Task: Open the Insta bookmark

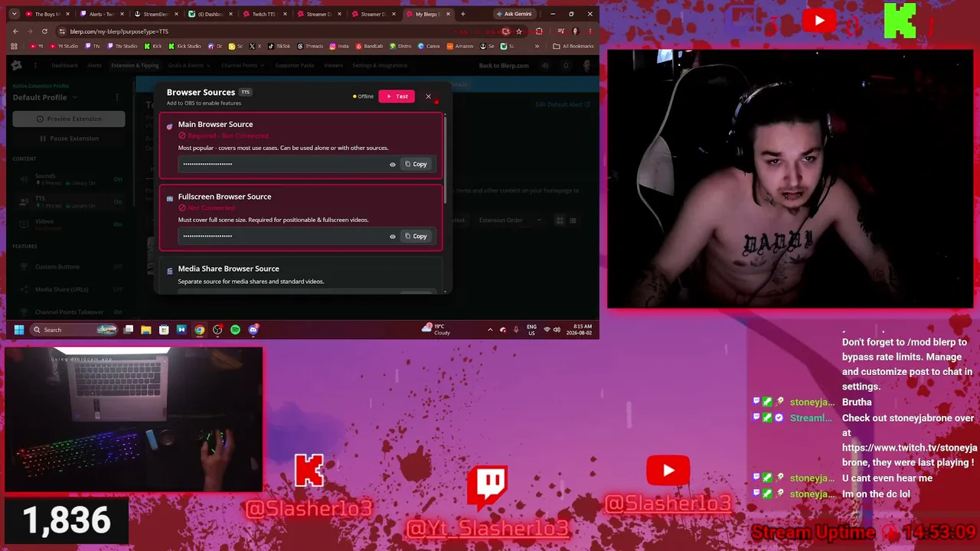Action: pyautogui.click(x=339, y=46)
